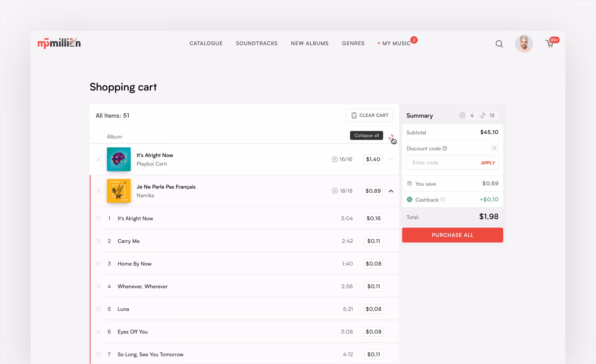Remove It's Alright Now album from cart
Viewport: 596px width, 364px height.
click(x=98, y=159)
